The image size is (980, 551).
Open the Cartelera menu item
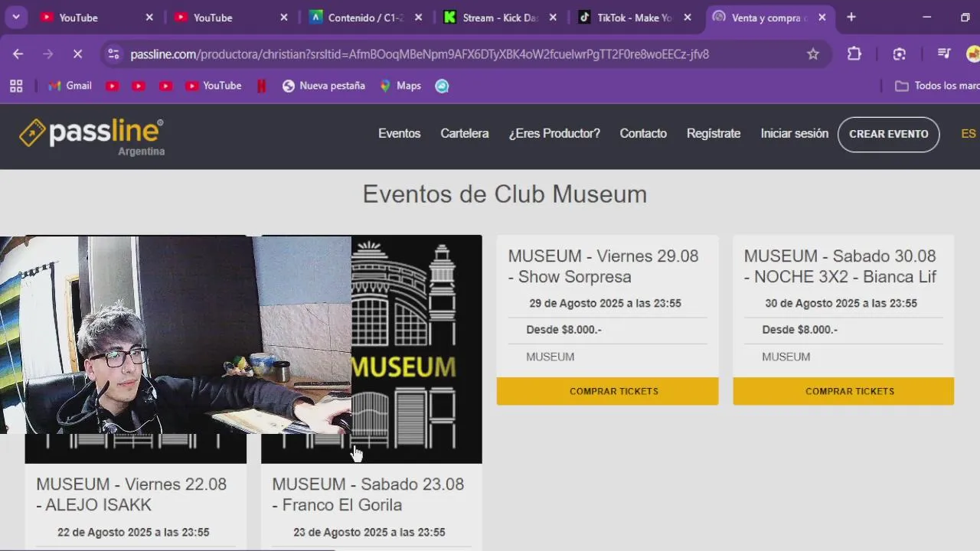[465, 133]
